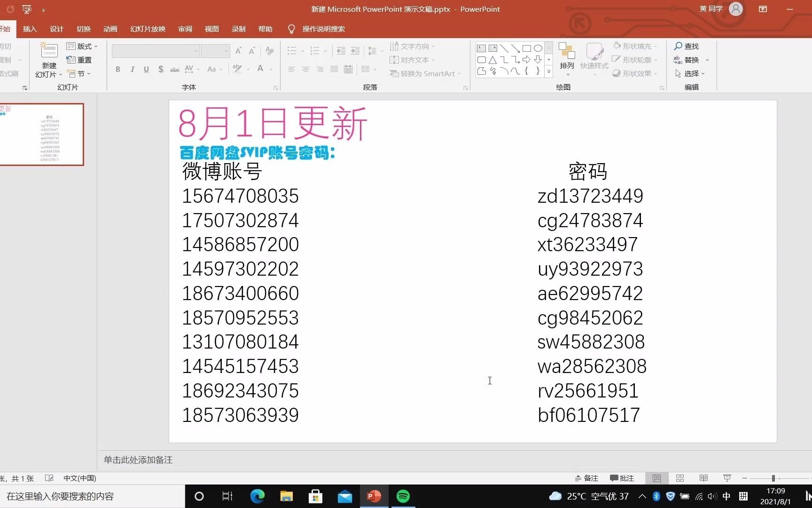Viewport: 812px width, 508px height.
Task: Open 形状填充 shape fill menu
Action: [635, 46]
